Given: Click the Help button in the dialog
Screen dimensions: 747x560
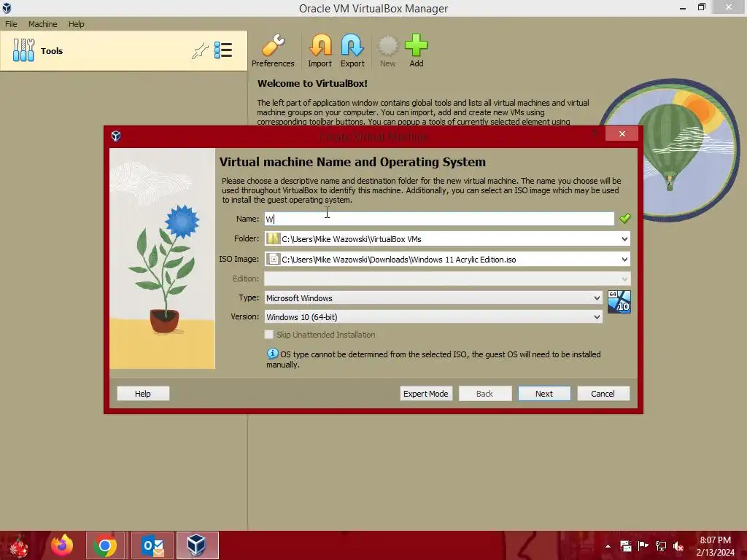Looking at the screenshot, I should coord(143,393).
